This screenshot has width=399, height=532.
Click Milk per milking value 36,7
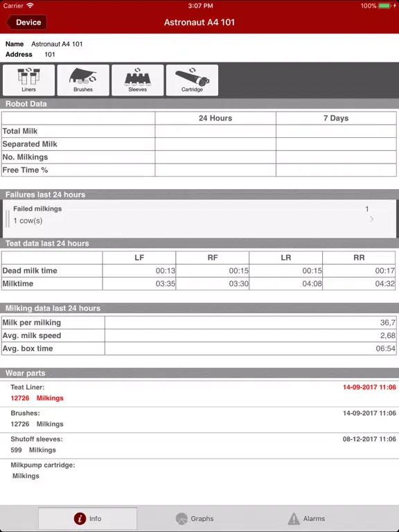click(387, 323)
